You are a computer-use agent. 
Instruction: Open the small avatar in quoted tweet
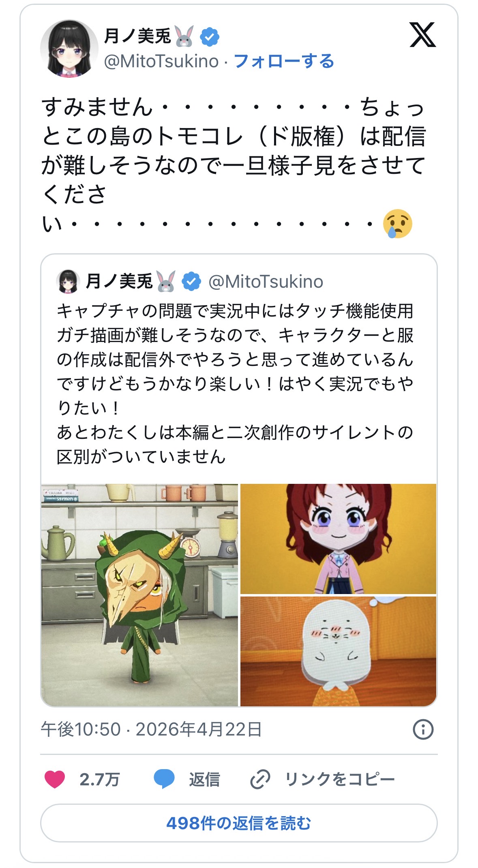pos(67,281)
